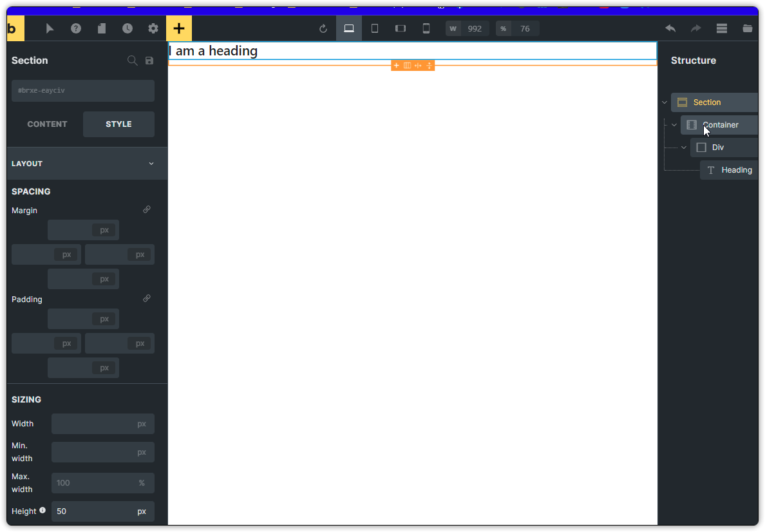This screenshot has width=765, height=532.
Task: Toggle the Margin link values icon
Action: 146,209
